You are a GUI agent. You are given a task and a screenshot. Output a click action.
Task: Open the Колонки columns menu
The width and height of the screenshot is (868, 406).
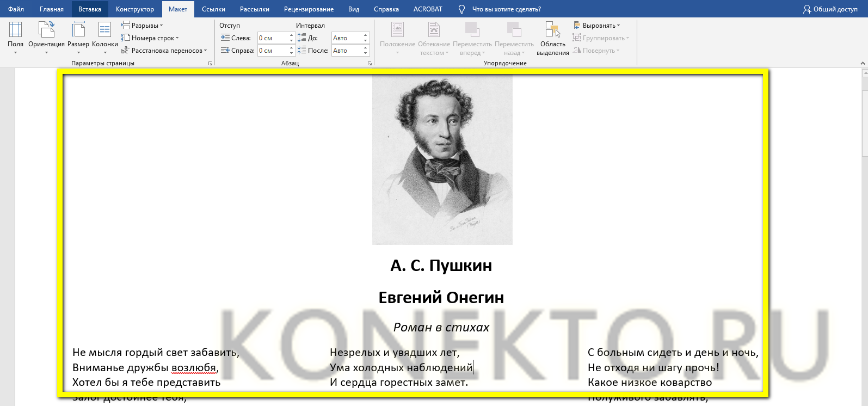click(105, 38)
